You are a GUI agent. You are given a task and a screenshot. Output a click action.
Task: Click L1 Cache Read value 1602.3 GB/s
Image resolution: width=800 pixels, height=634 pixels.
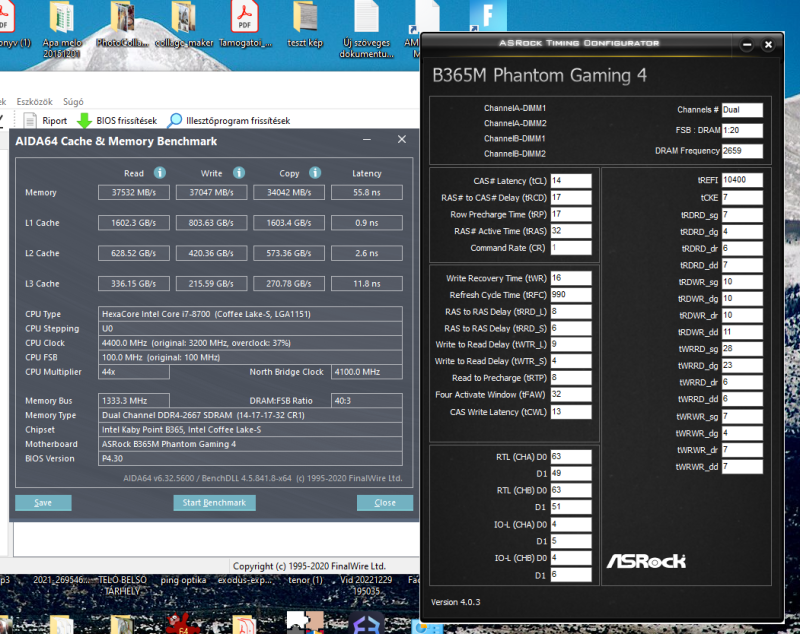[134, 223]
